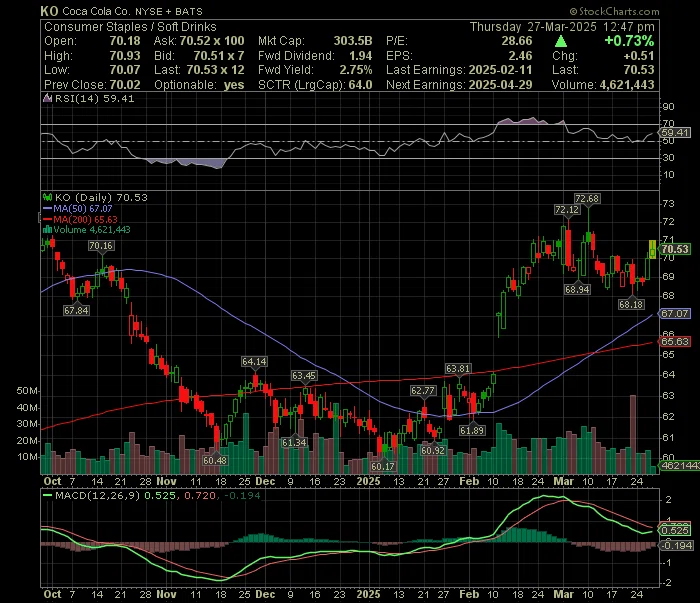The image size is (700, 603).
Task: Click the 67.07 MA(50) axis tag
Action: click(675, 313)
